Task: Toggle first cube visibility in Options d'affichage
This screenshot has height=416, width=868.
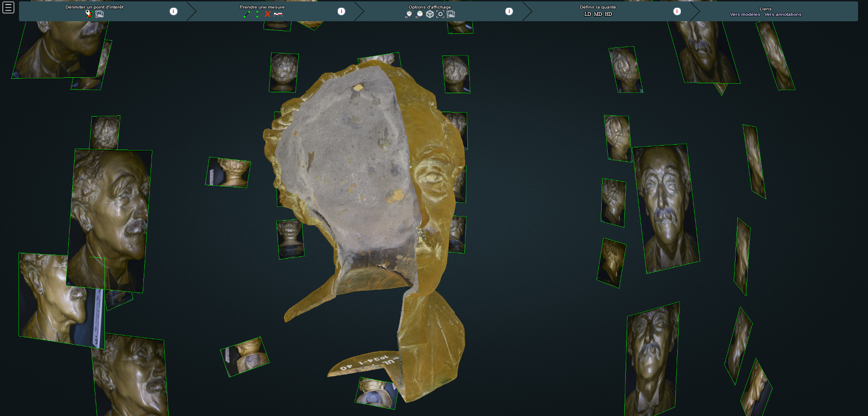Action: tap(409, 14)
